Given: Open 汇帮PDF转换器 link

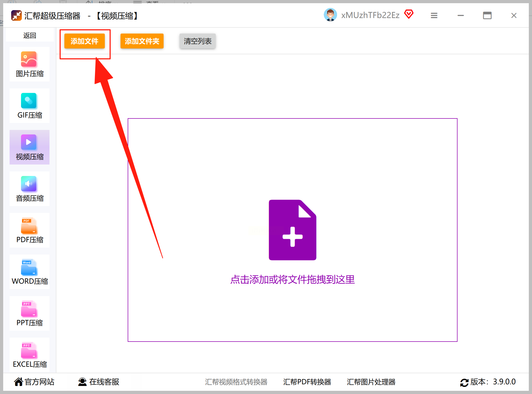Looking at the screenshot, I should [307, 382].
